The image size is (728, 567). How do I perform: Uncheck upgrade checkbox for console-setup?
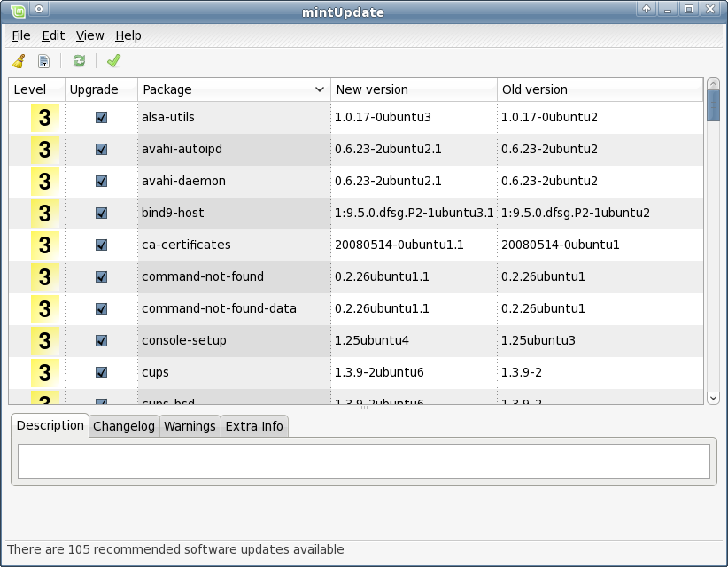(101, 341)
